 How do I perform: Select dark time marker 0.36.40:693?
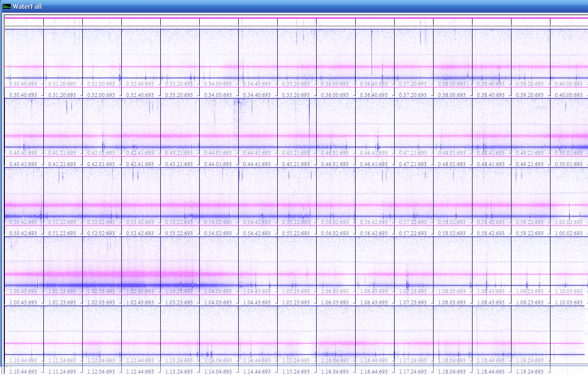(374, 95)
